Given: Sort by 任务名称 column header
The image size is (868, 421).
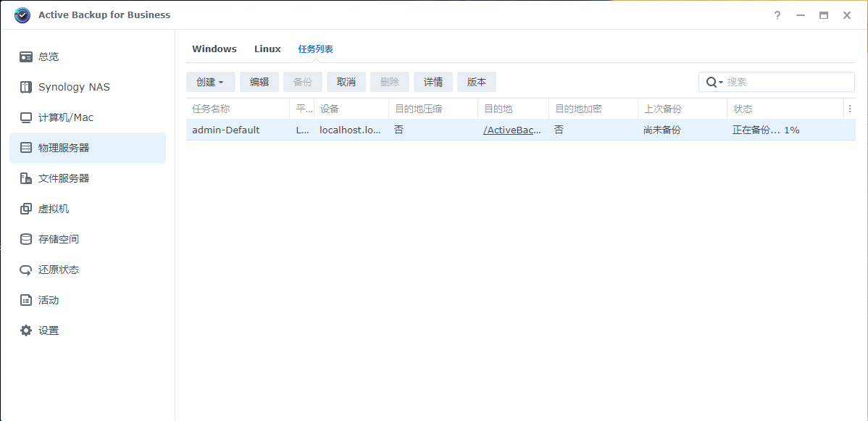Looking at the screenshot, I should click(238, 109).
